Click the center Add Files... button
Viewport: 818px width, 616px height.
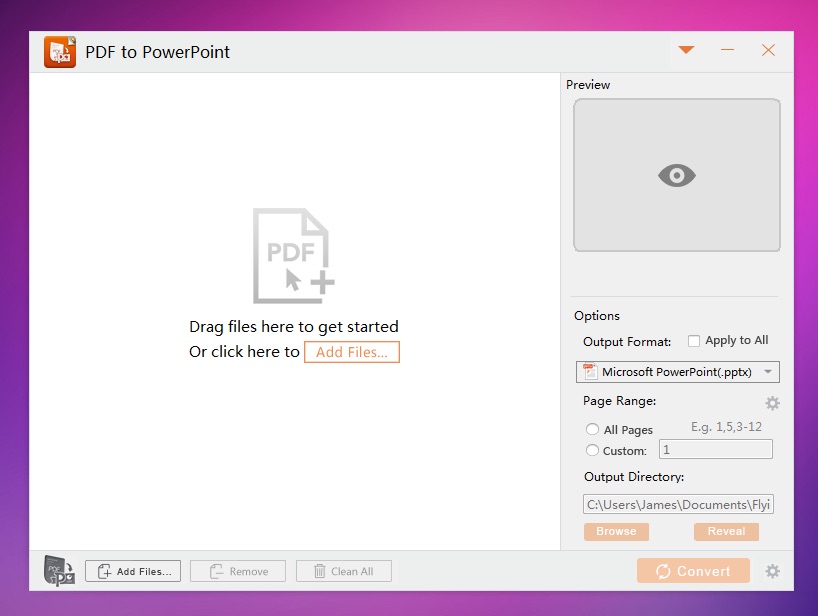(x=352, y=352)
